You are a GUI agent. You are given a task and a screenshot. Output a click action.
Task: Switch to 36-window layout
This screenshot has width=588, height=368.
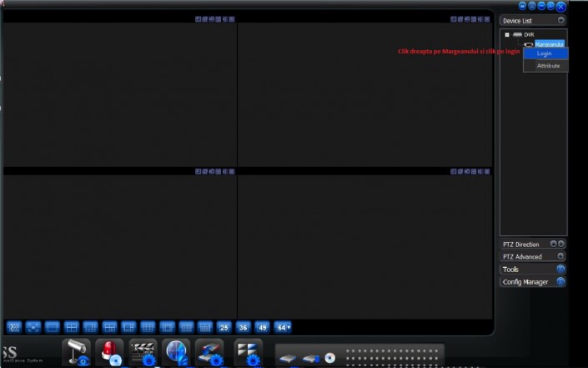point(244,327)
